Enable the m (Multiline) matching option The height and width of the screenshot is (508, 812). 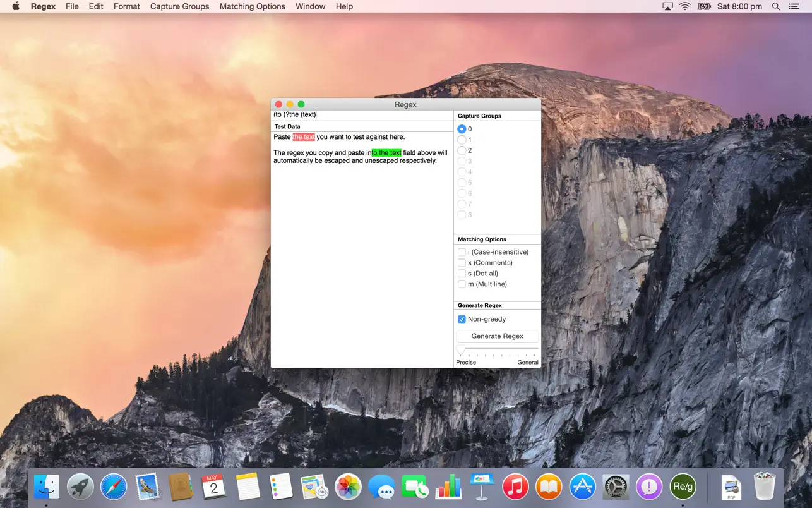(462, 284)
